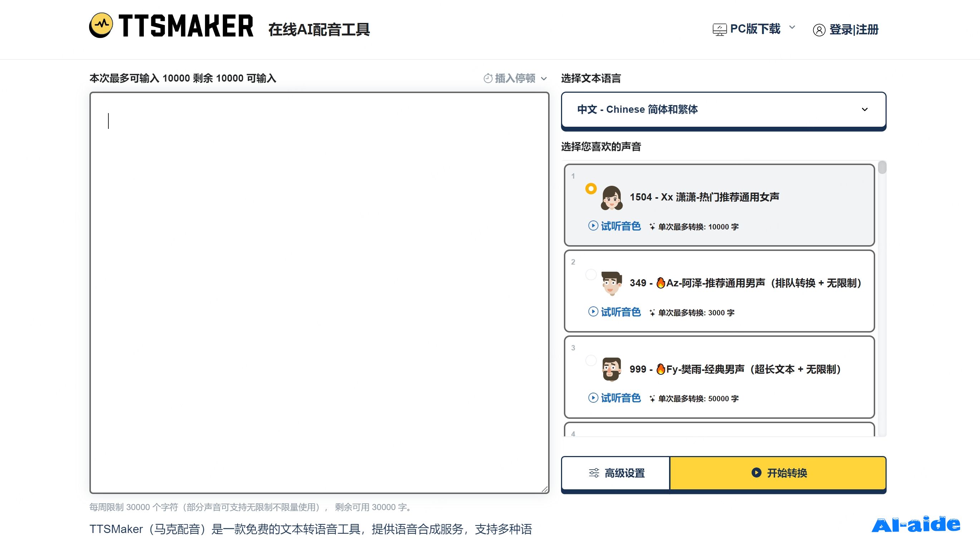Click the label 选择您喜欢的声音
Image resolution: width=980 pixels, height=538 pixels.
pyautogui.click(x=601, y=146)
